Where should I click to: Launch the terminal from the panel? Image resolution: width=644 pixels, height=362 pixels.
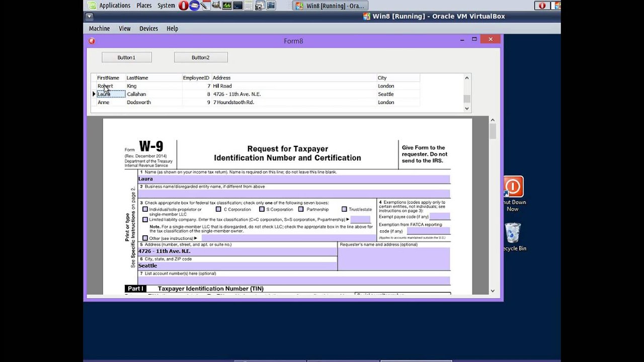[237, 6]
